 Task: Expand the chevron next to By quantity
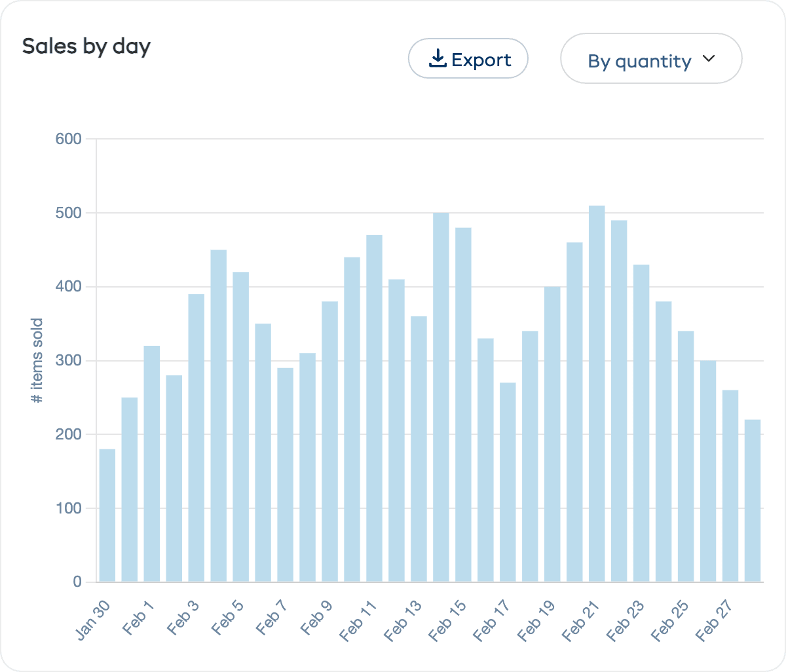coord(708,59)
